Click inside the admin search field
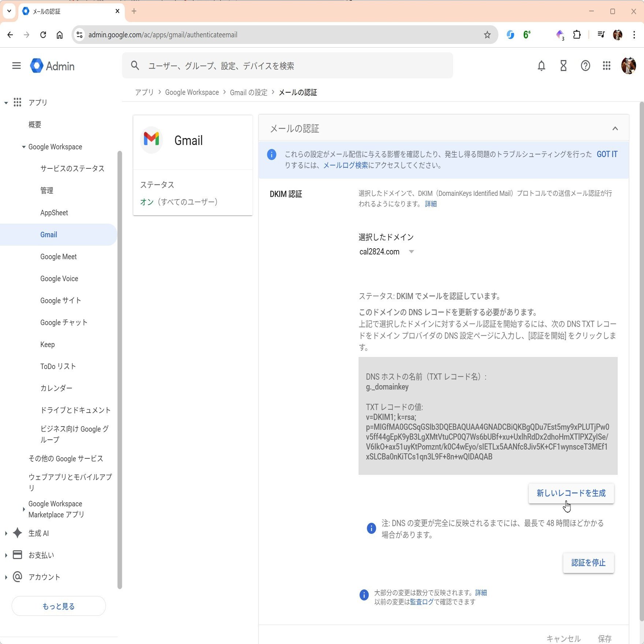The width and height of the screenshot is (644, 644). tap(256, 66)
